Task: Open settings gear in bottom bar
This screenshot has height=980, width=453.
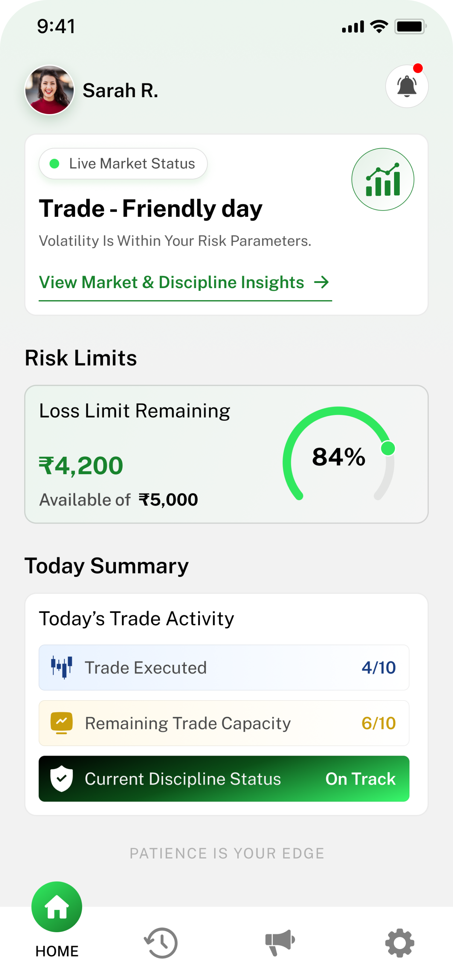Action: (x=399, y=943)
